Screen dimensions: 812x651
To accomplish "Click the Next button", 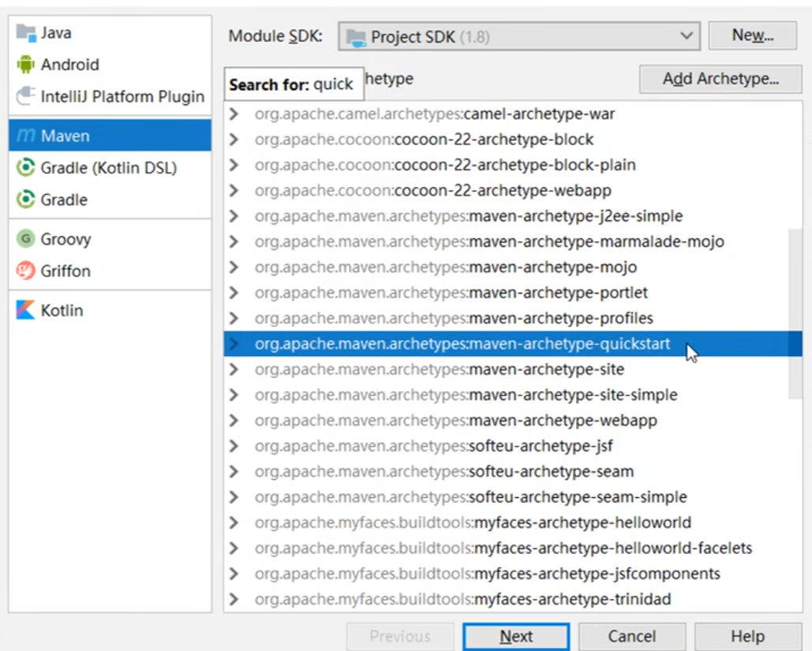I will tap(516, 637).
